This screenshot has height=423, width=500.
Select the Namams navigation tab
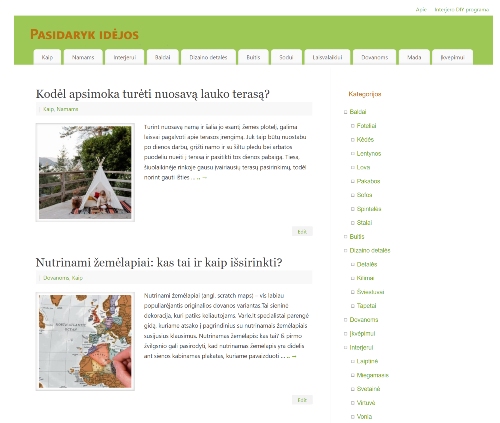tap(83, 57)
